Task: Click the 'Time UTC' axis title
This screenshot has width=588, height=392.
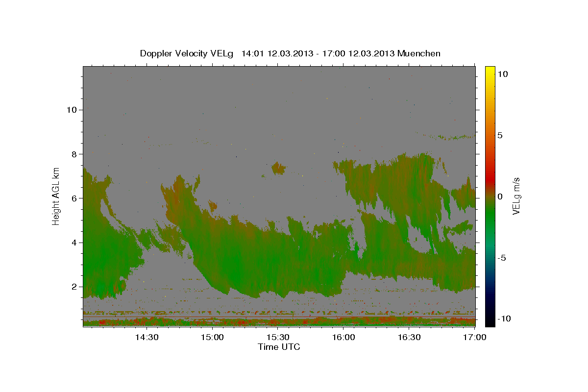Action: coord(279,347)
